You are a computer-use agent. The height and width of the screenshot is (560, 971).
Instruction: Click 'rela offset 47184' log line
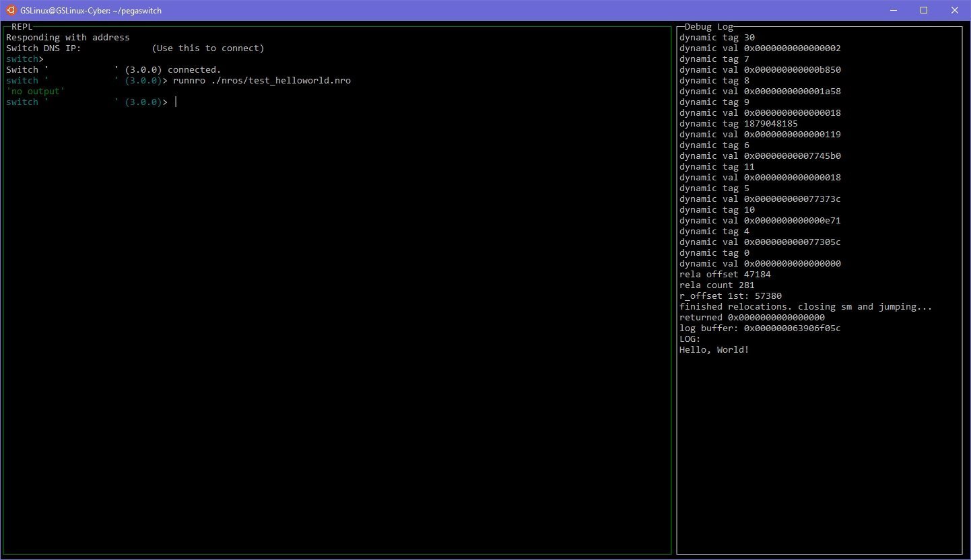click(725, 275)
